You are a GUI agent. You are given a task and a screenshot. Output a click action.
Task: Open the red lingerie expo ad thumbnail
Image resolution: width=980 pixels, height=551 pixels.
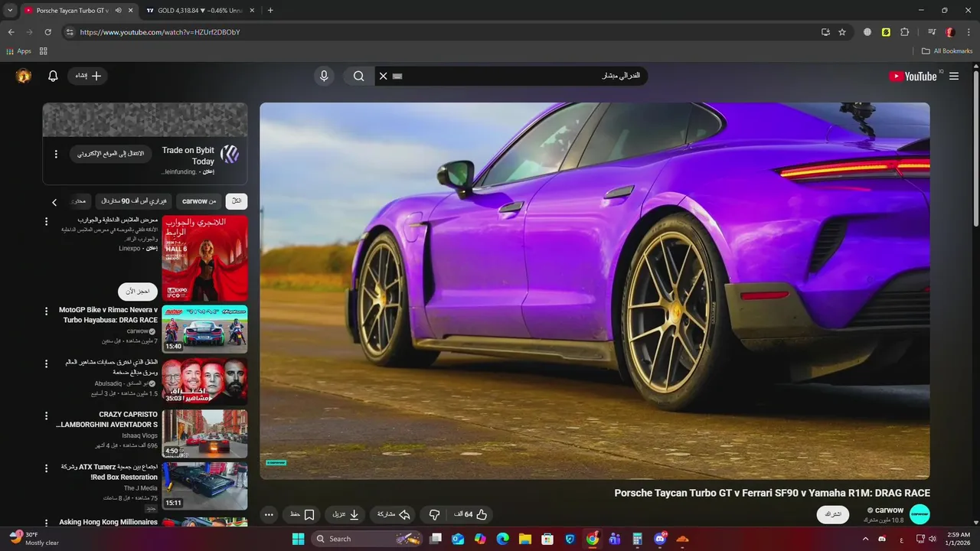pos(204,259)
